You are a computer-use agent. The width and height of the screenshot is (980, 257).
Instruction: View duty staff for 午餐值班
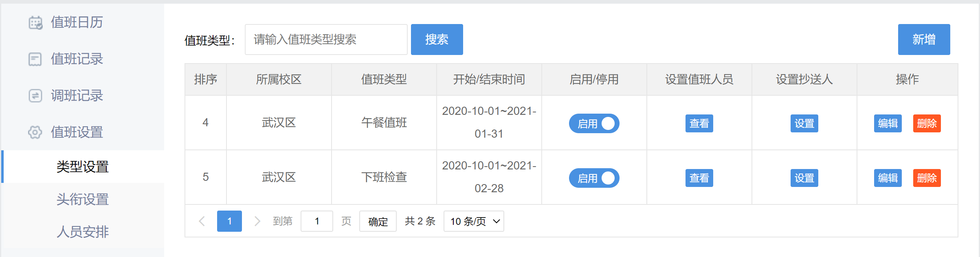point(699,123)
